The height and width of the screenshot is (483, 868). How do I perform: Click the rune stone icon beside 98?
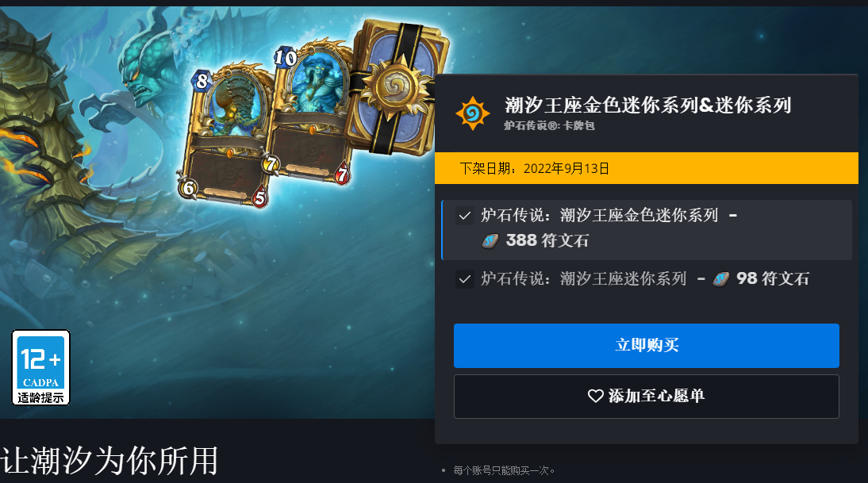tap(720, 279)
